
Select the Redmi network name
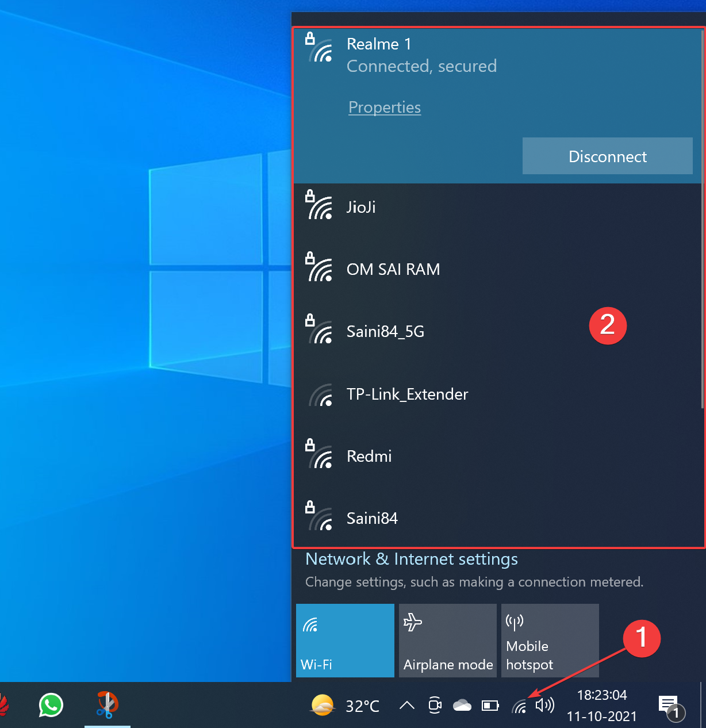click(369, 456)
